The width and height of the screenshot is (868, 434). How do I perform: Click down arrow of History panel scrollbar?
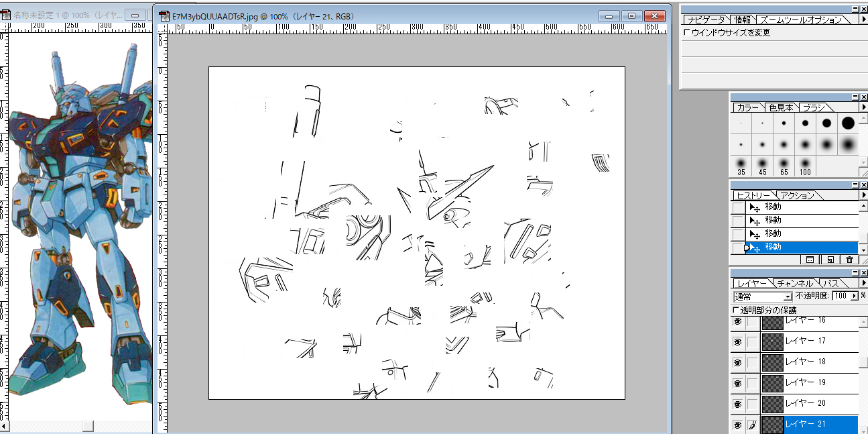(x=863, y=250)
